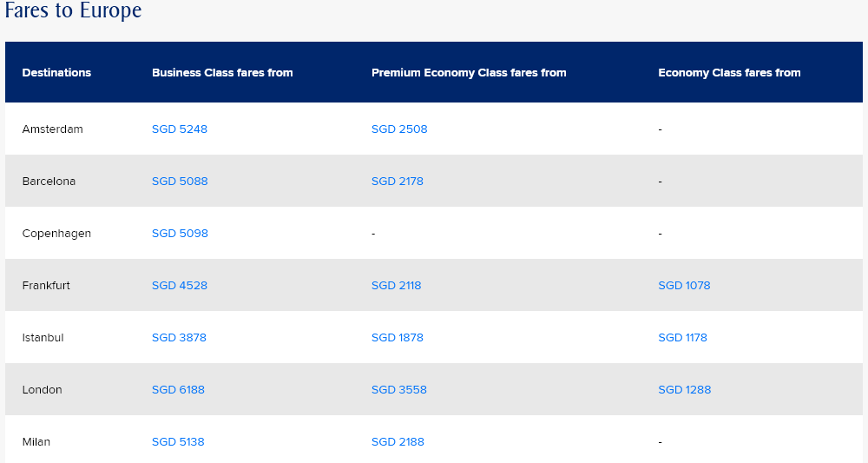Click Istanbul Business Class fare SGD 3878

(x=179, y=338)
